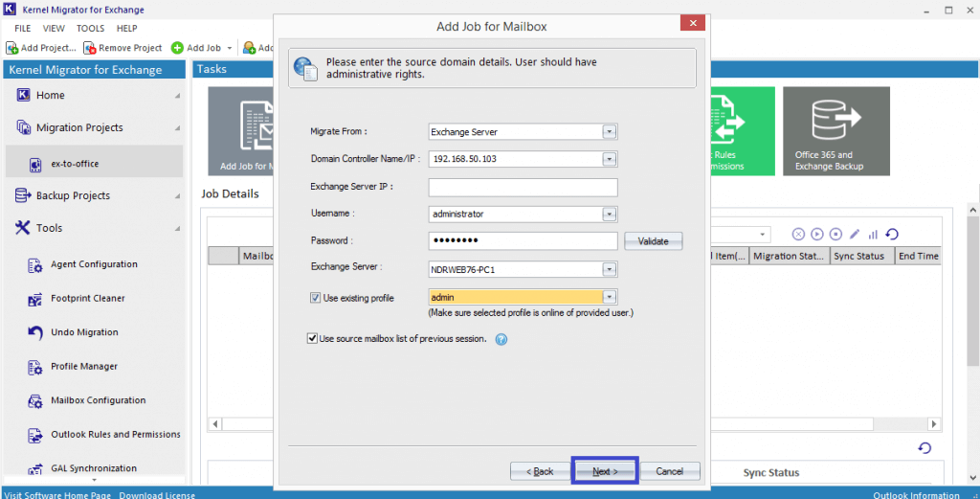Click Outlook Information in status bar
The height and width of the screenshot is (499, 980).
coord(916,494)
